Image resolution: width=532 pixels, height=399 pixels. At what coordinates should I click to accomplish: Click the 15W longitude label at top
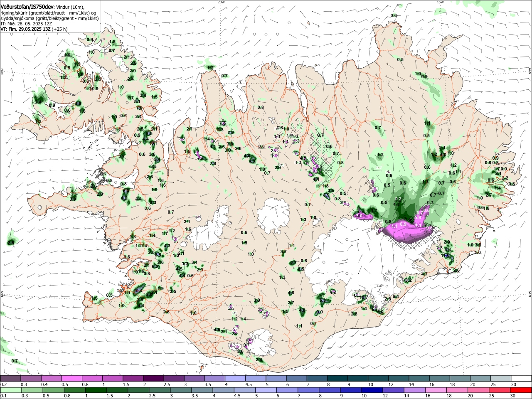tap(440, 2)
